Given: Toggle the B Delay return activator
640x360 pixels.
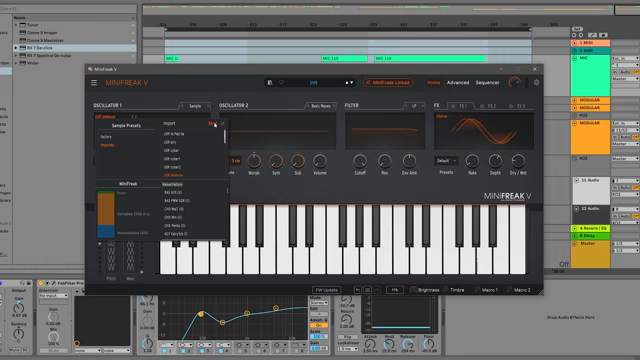Looking at the screenshot, I should (x=574, y=236).
